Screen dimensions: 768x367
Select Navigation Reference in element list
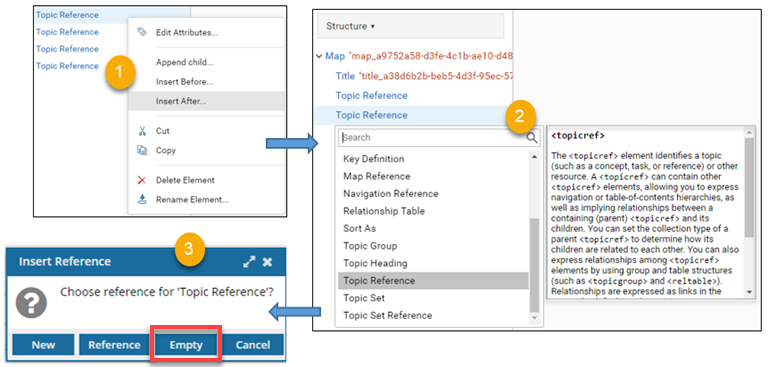391,194
